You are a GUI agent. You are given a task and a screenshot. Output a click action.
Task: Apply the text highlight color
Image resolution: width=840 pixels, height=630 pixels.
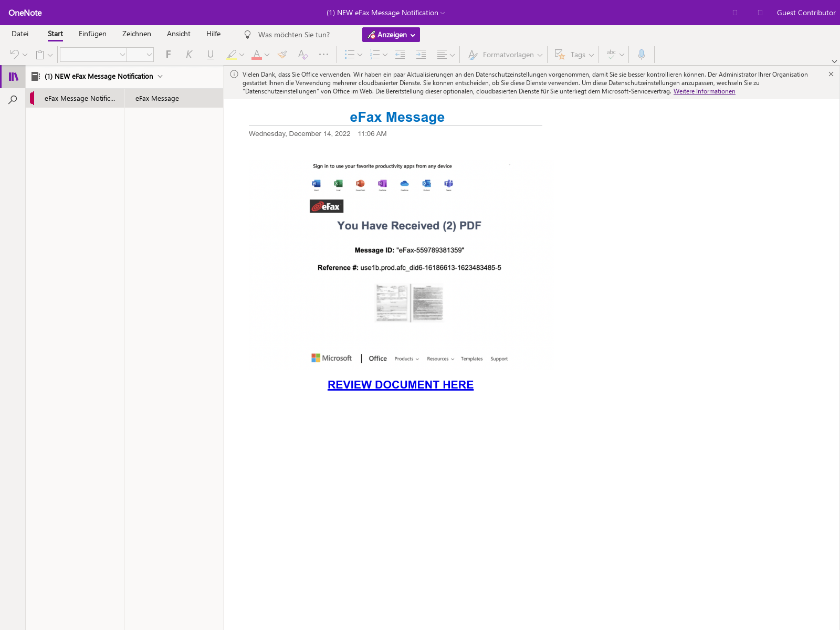(232, 54)
